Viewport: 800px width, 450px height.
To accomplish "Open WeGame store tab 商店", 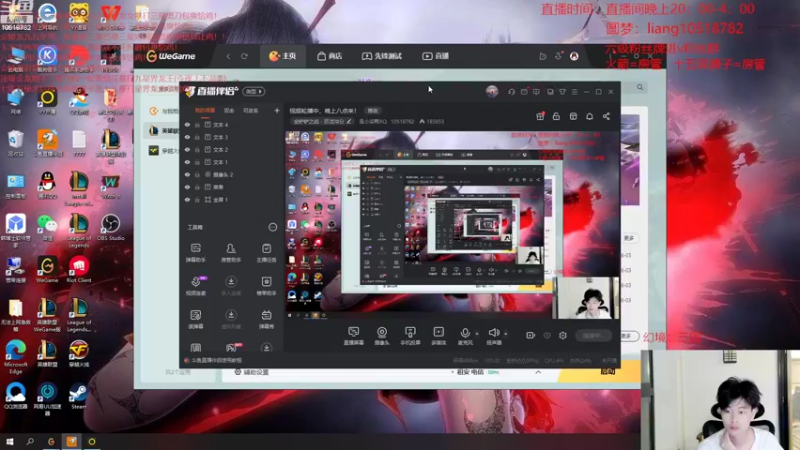I will click(329, 56).
